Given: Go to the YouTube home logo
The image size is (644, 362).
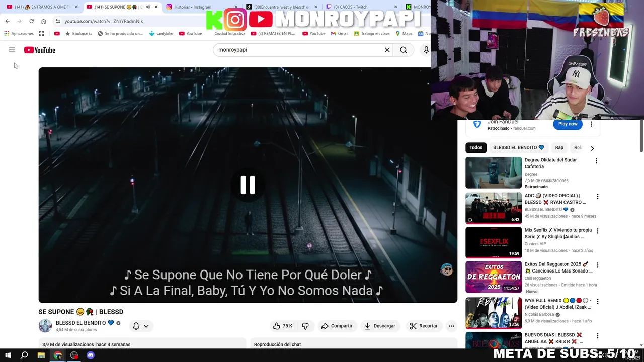Looking at the screenshot, I should pos(40,50).
